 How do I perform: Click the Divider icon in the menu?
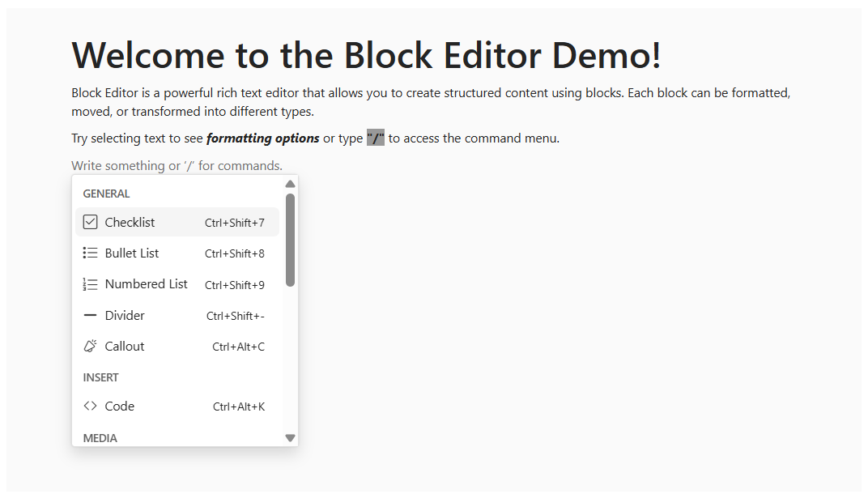pos(90,315)
